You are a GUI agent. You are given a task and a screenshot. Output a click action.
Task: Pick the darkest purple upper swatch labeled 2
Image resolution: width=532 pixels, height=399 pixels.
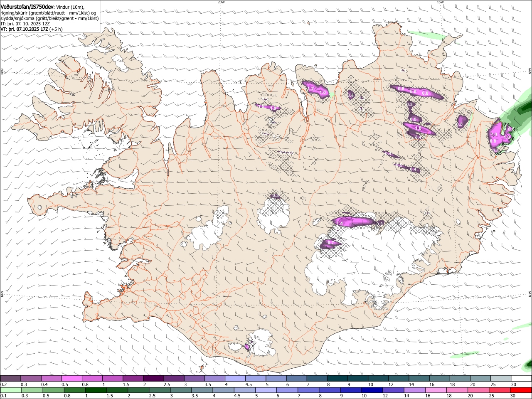tap(153, 378)
